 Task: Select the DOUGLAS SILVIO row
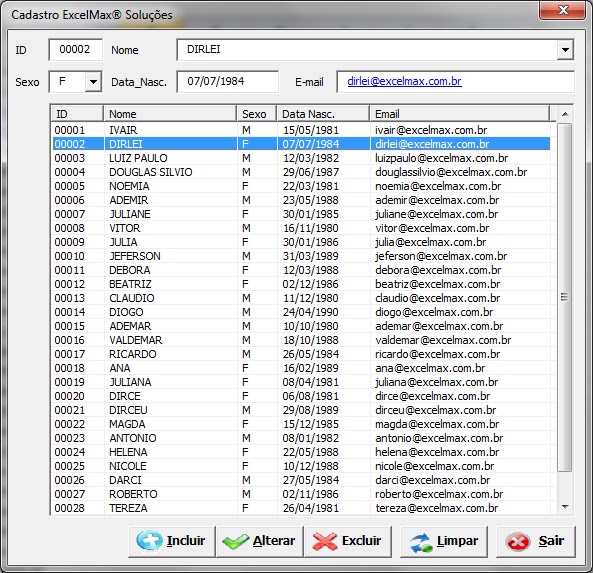pos(301,172)
